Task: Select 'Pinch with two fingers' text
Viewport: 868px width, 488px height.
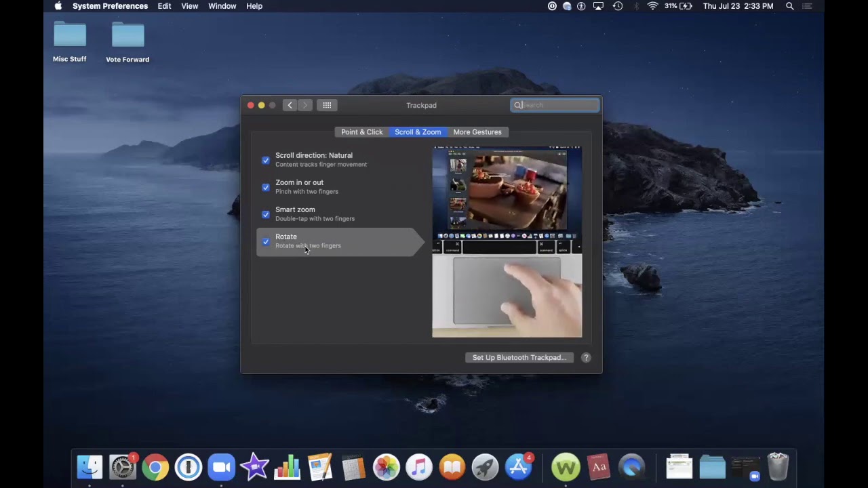Action: click(x=307, y=192)
